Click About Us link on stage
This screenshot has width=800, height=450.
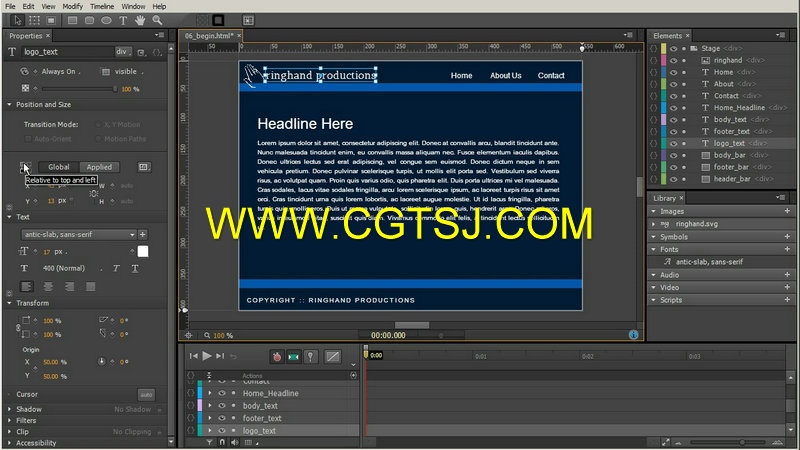coord(506,76)
